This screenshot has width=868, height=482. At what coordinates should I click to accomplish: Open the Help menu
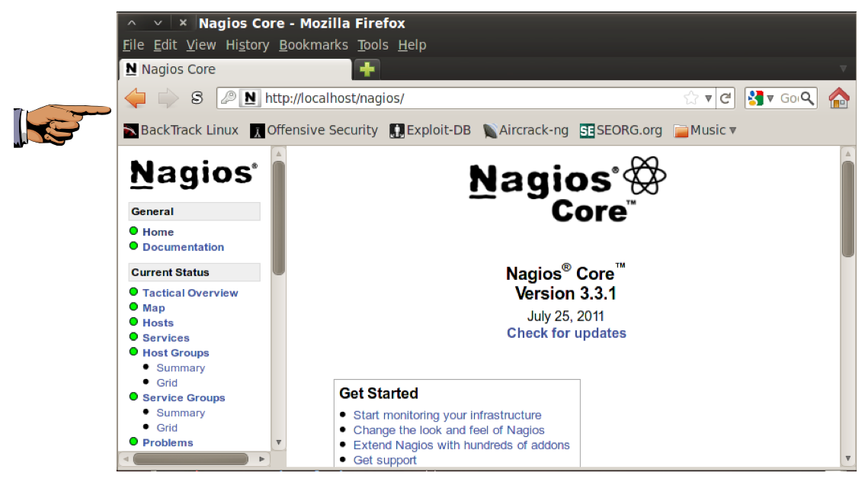(412, 45)
